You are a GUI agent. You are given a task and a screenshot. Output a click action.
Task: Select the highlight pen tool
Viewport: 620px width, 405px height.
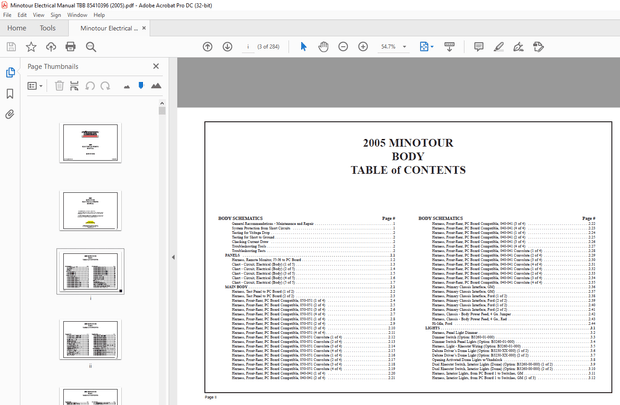point(499,47)
